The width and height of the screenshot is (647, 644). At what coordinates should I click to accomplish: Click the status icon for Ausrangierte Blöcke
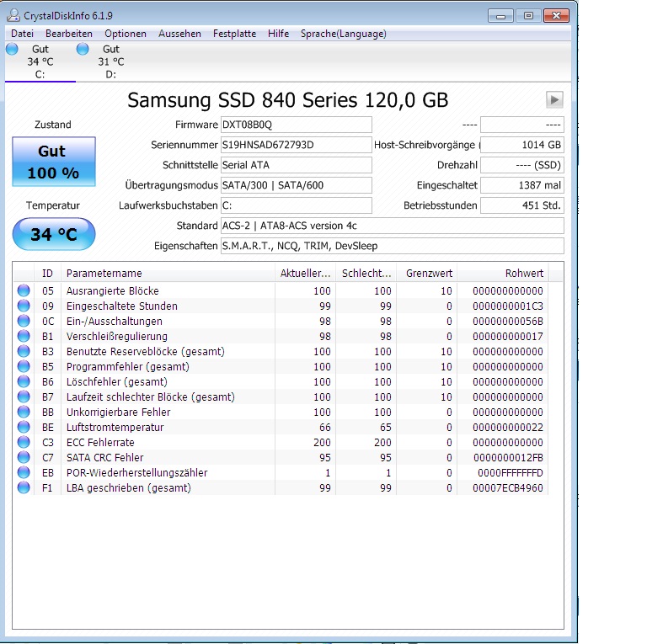point(24,290)
